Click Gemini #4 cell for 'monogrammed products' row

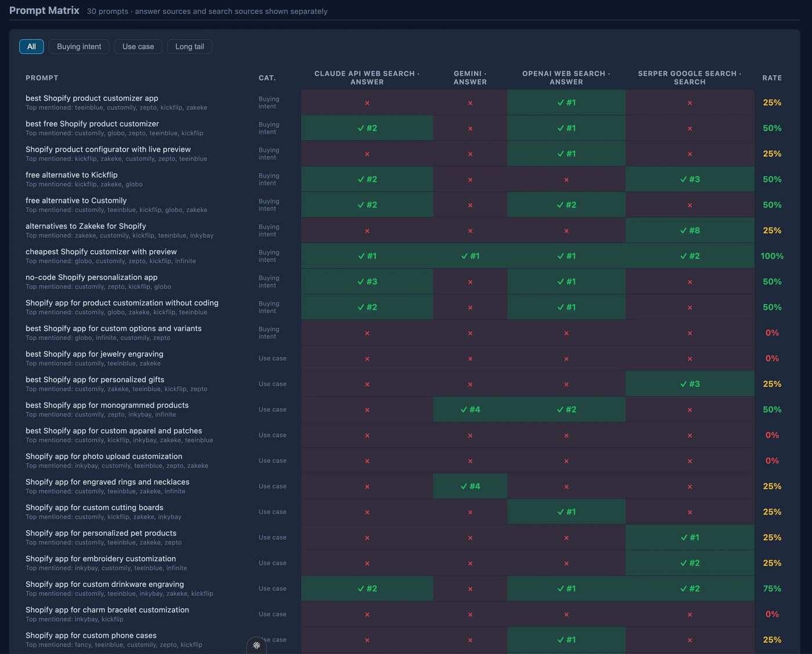[x=470, y=409]
